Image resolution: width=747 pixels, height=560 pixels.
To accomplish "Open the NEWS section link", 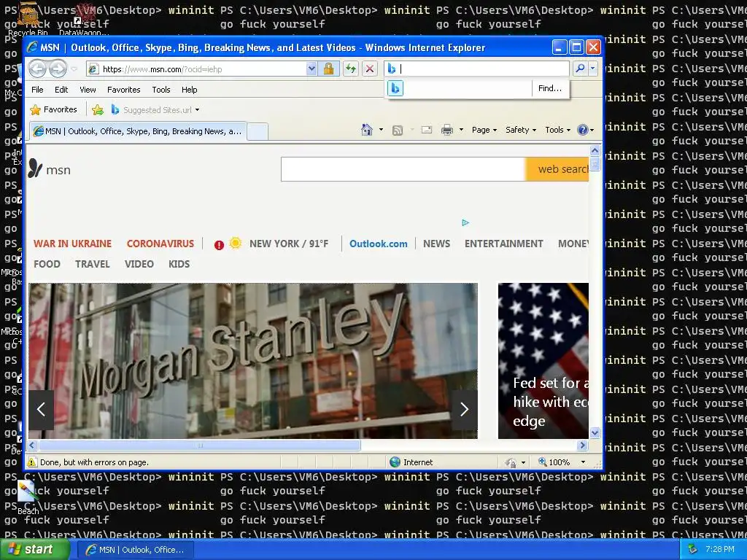I will 436,244.
